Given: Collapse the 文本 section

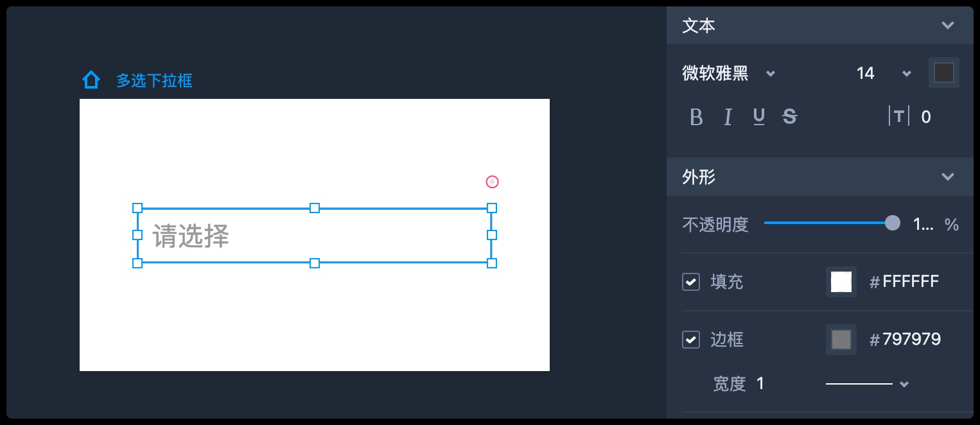Looking at the screenshot, I should point(948,26).
